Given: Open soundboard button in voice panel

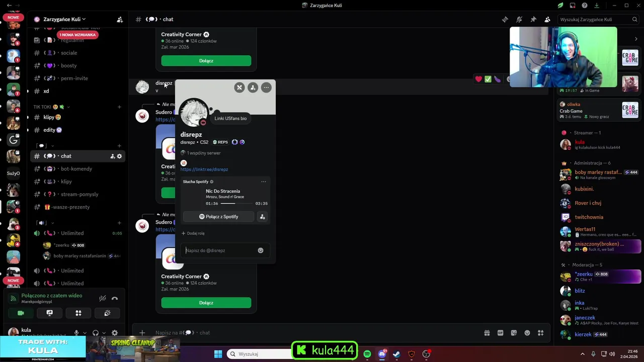Looking at the screenshot, I should coord(107,313).
